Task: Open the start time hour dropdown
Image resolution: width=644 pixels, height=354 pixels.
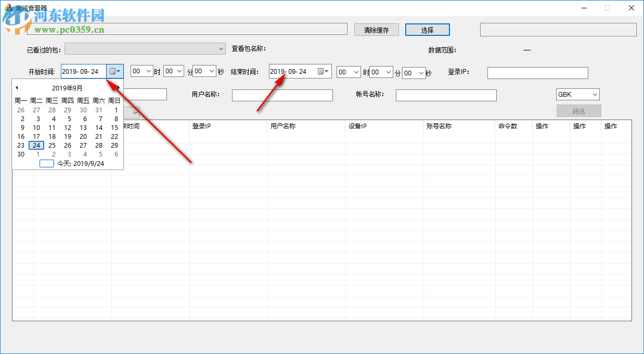Action: coord(149,71)
